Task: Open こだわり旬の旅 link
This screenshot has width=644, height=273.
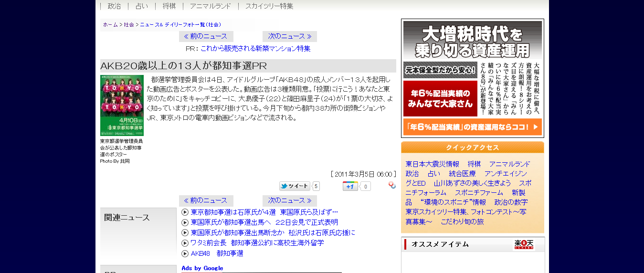Action: pyautogui.click(x=462, y=222)
